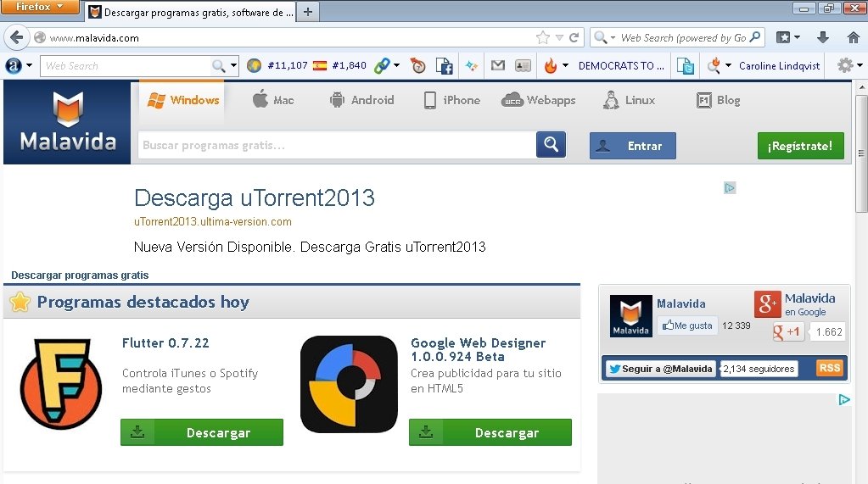Click the Wayback clock toolbar icon
The height and width of the screenshot is (484, 868).
(418, 66)
